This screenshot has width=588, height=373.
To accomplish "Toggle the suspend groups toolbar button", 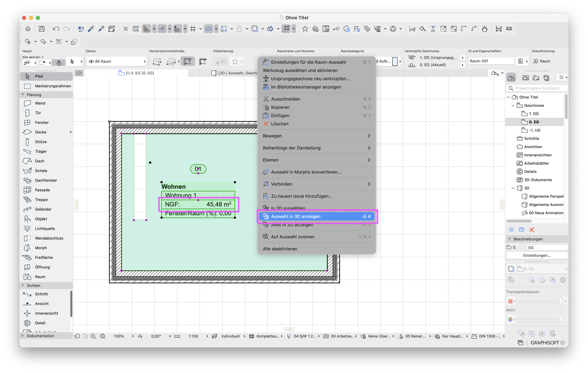I will coord(286,29).
